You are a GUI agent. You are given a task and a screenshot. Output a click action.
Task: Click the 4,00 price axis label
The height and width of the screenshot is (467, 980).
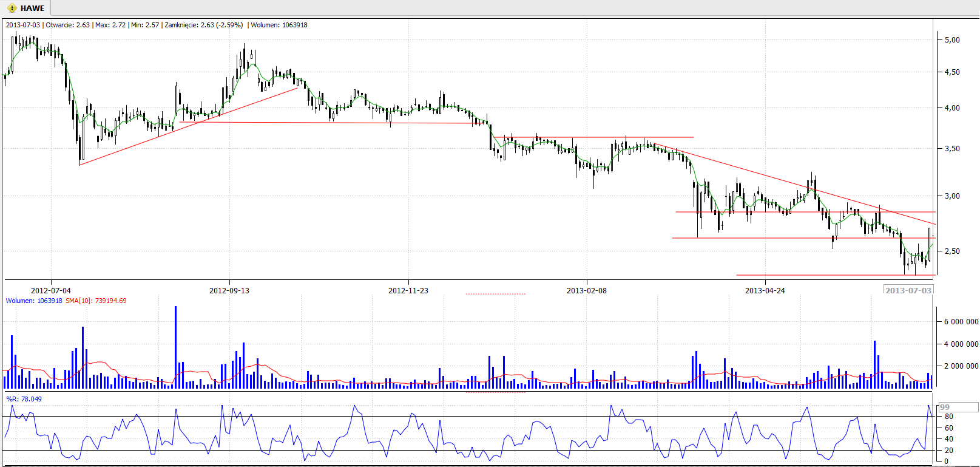coord(952,108)
